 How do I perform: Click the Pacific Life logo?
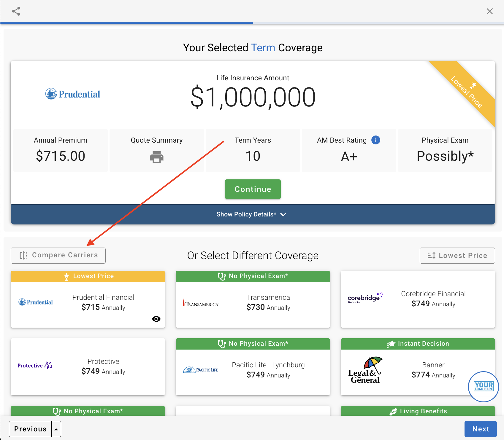click(201, 370)
